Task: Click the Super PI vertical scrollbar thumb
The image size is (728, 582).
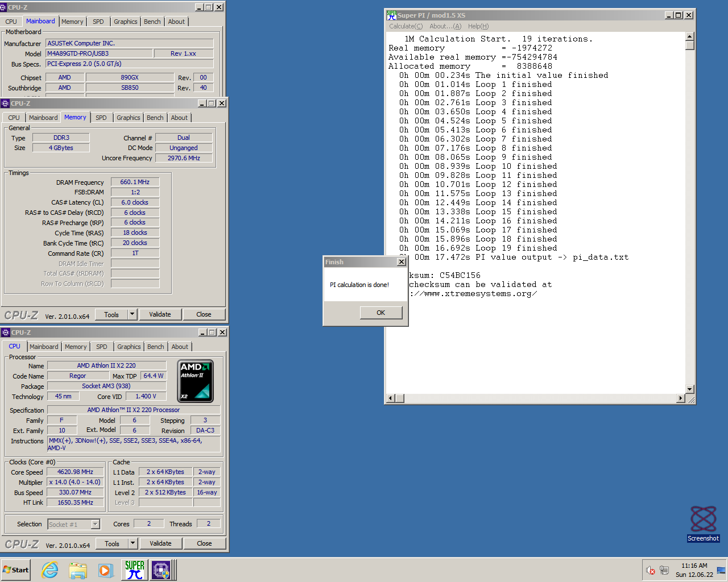Action: tap(690, 45)
